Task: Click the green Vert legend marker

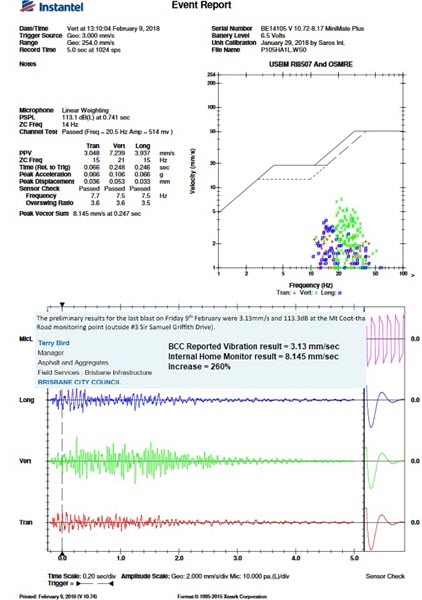Action: [x=316, y=293]
